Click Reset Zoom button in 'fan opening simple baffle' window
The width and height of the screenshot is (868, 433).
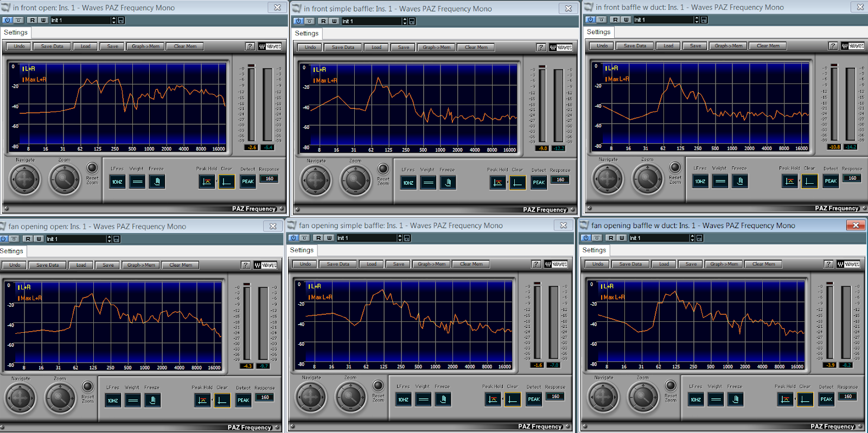378,386
